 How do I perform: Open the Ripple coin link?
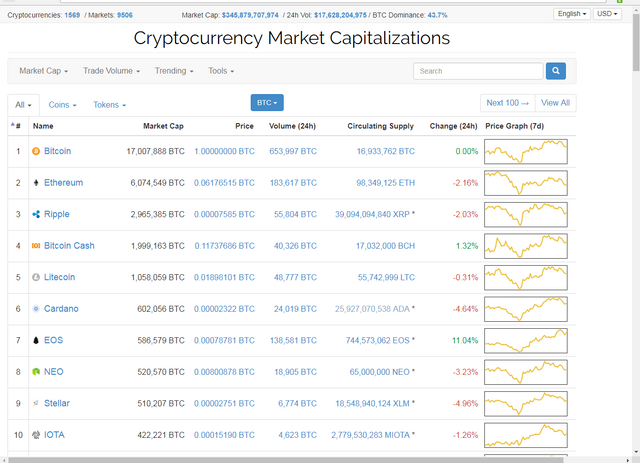tap(57, 214)
